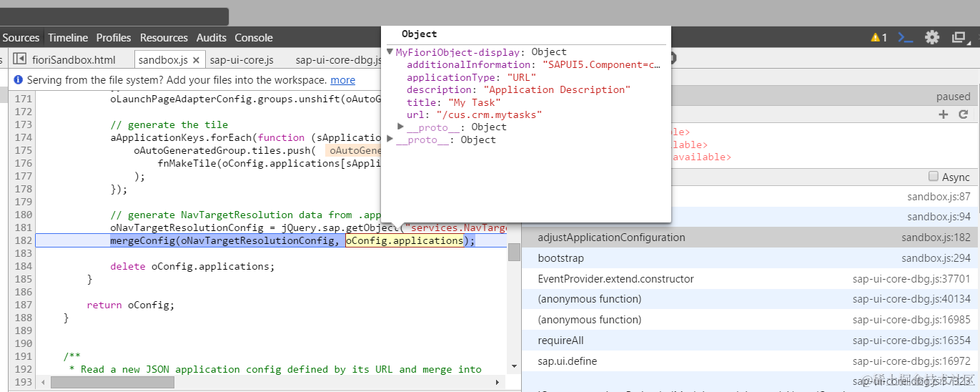Open sap-ui-core-dbg.js:16354 source link
The height and width of the screenshot is (392, 980).
pos(911,340)
